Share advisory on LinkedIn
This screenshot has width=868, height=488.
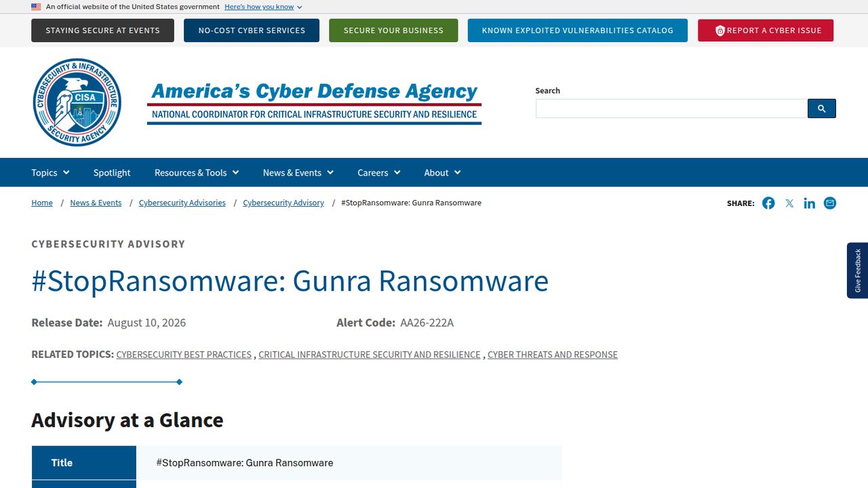coord(810,203)
